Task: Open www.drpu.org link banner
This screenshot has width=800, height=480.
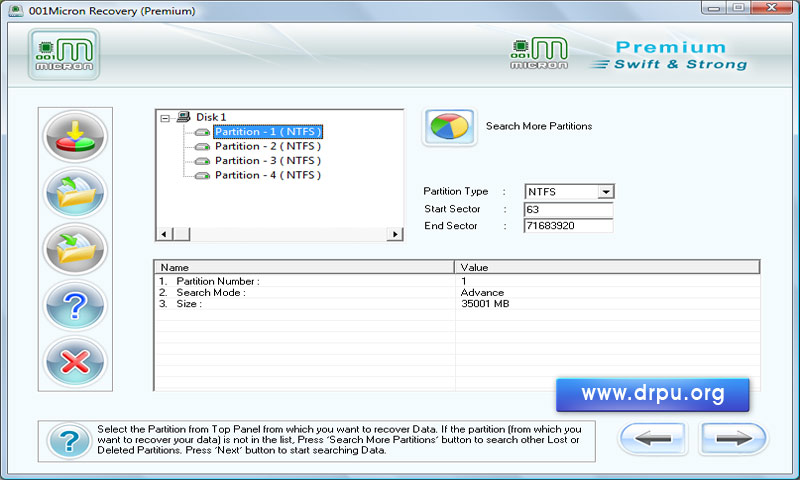Action: (653, 394)
